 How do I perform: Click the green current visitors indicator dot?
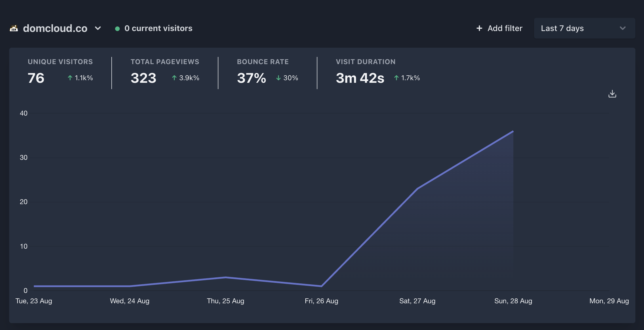click(117, 28)
